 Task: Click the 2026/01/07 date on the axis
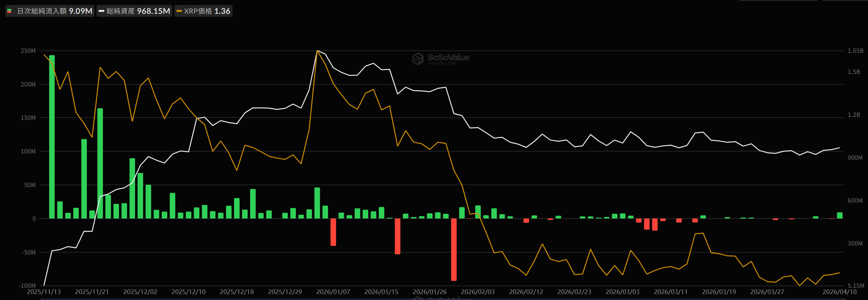tap(333, 292)
